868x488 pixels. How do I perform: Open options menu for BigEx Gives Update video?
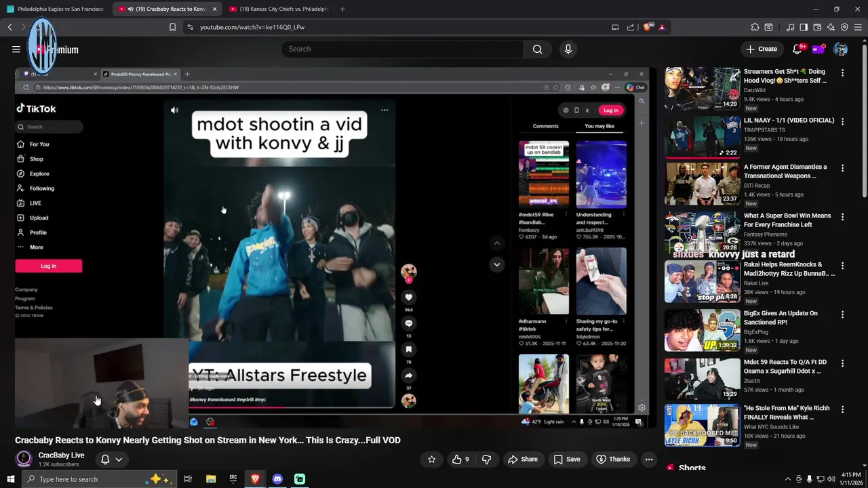point(842,314)
